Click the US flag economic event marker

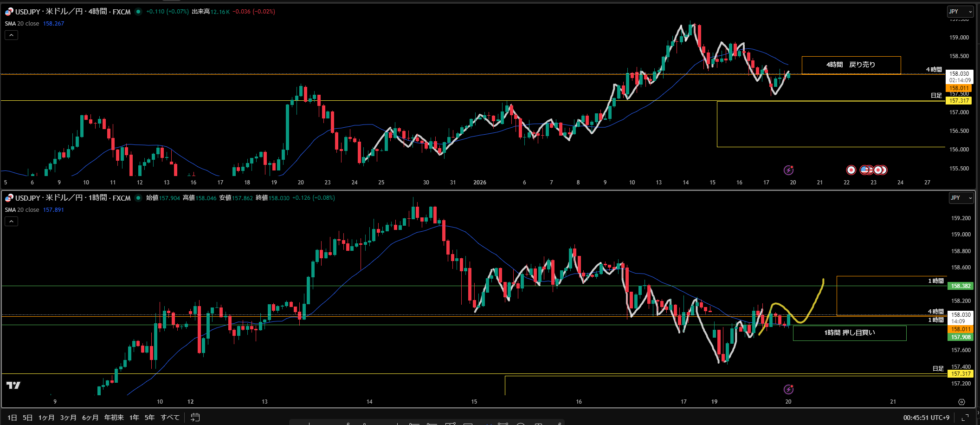864,170
